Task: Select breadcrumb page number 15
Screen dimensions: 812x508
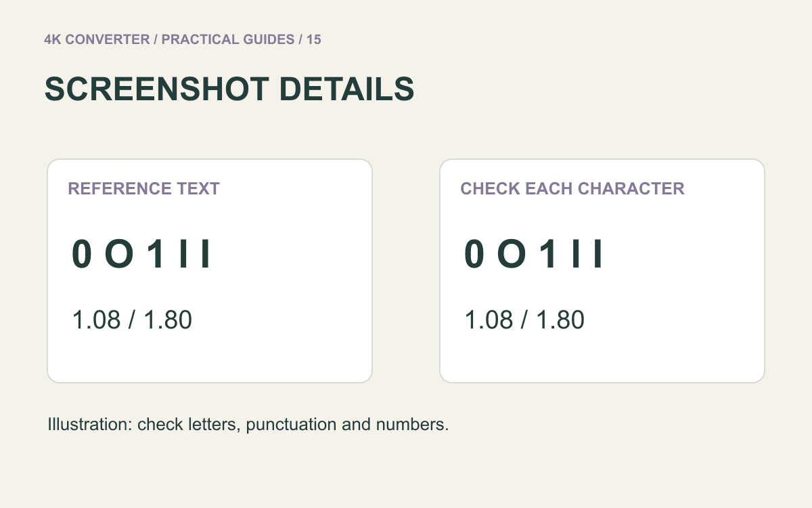Action: pyautogui.click(x=314, y=39)
